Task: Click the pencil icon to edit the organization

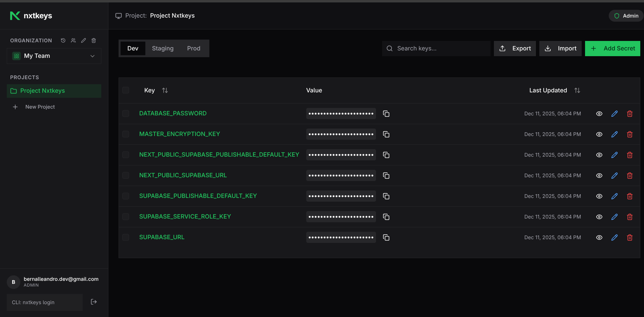Action: (83, 40)
